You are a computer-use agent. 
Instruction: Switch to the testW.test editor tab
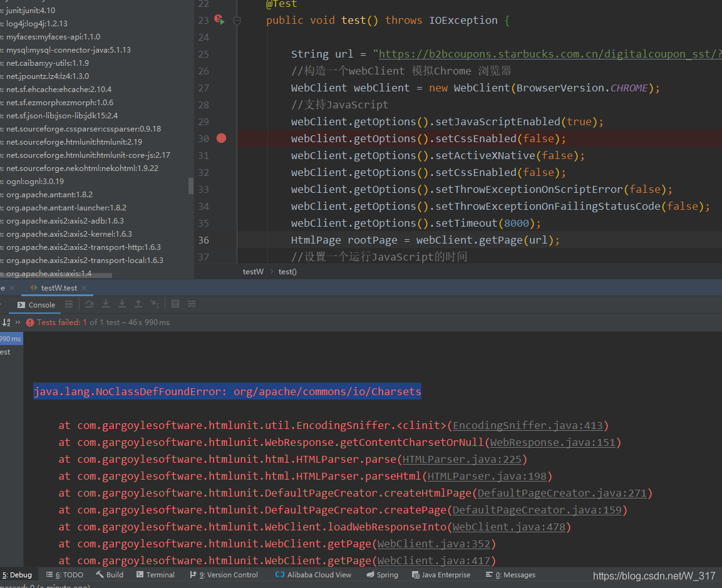coord(57,287)
